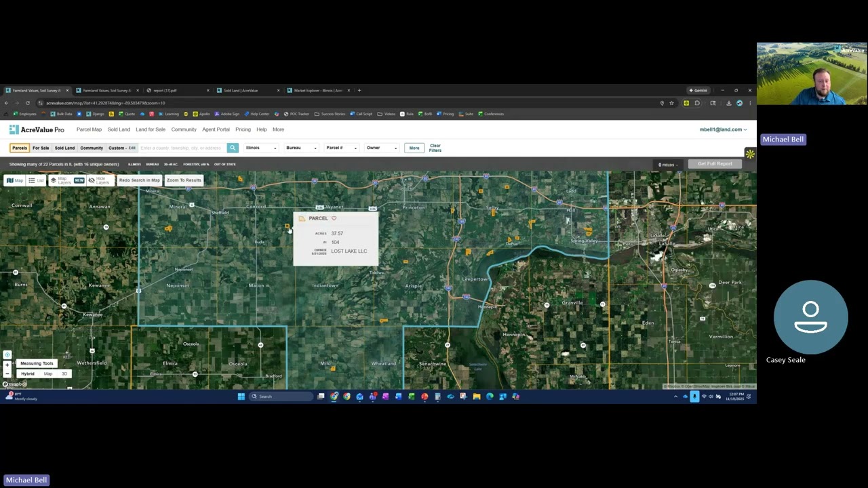Image resolution: width=868 pixels, height=488 pixels.
Task: Click the county or address search field
Action: (182, 148)
